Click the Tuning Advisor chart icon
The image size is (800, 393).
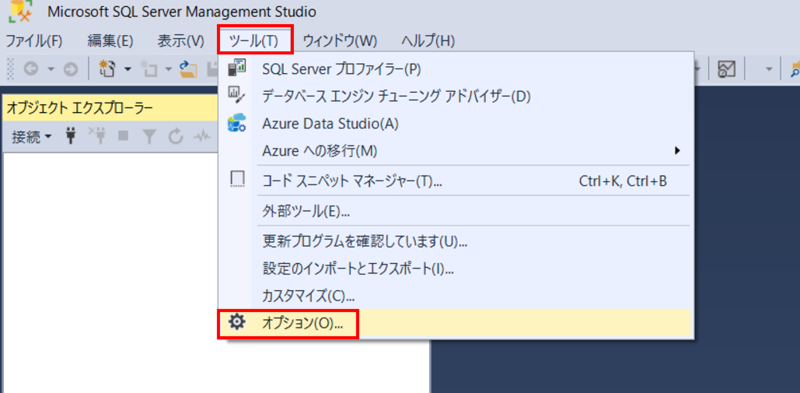(x=237, y=95)
